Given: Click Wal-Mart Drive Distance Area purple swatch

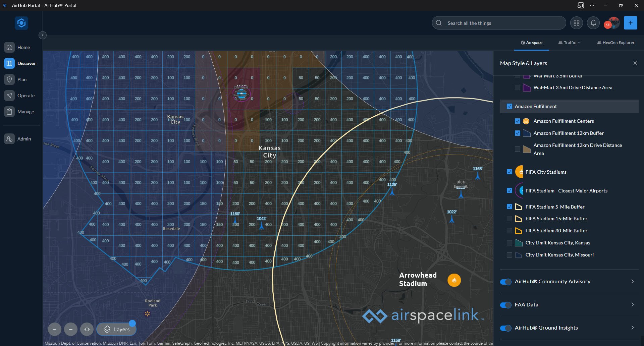Looking at the screenshot, I should (x=527, y=88).
